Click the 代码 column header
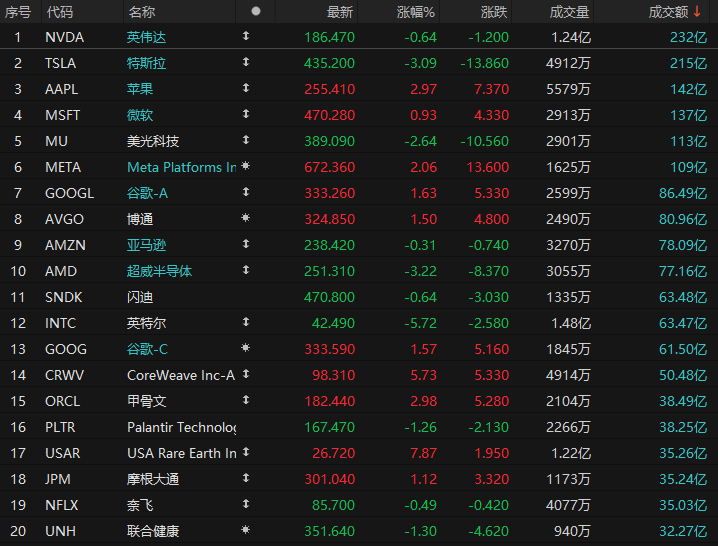 click(x=60, y=11)
